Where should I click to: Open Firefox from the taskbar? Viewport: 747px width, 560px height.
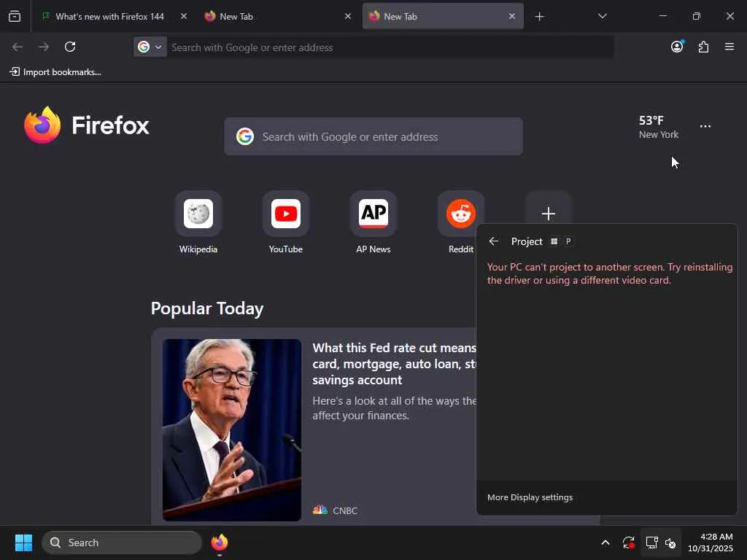click(x=219, y=542)
